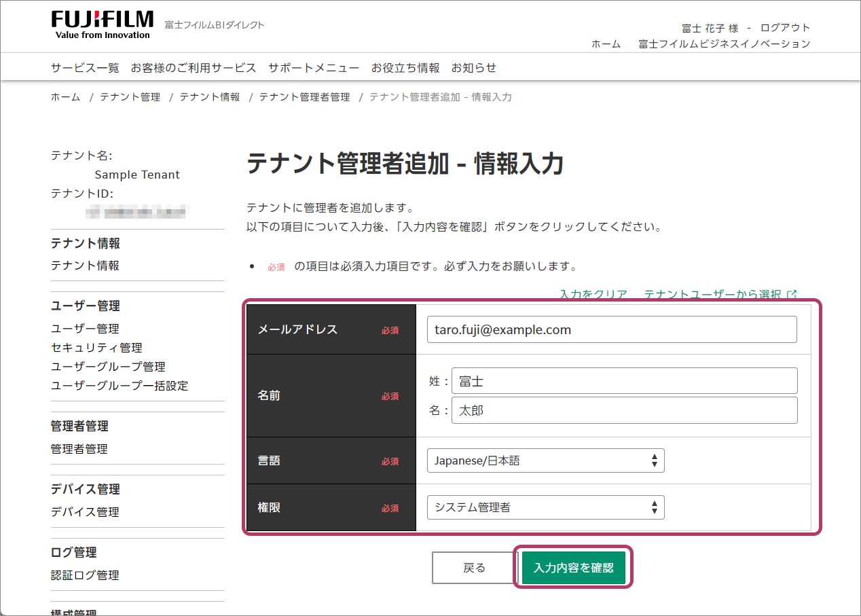The width and height of the screenshot is (861, 616).
Task: Click Sample Tenant name text
Action: [x=137, y=175]
